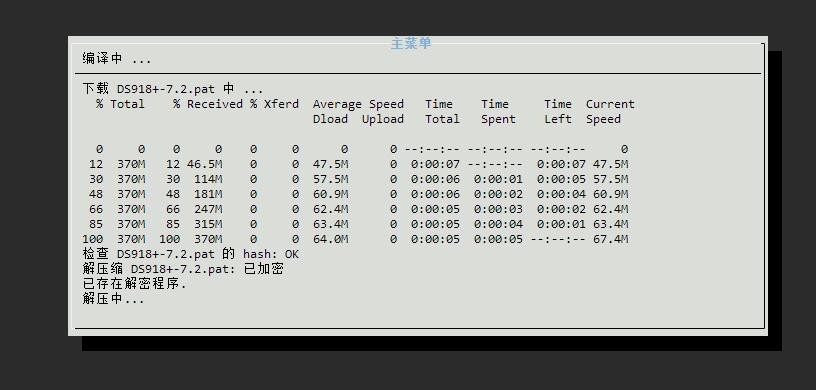Image resolution: width=816 pixels, height=390 pixels.
Task: Click the % Total column header
Action: [120, 104]
